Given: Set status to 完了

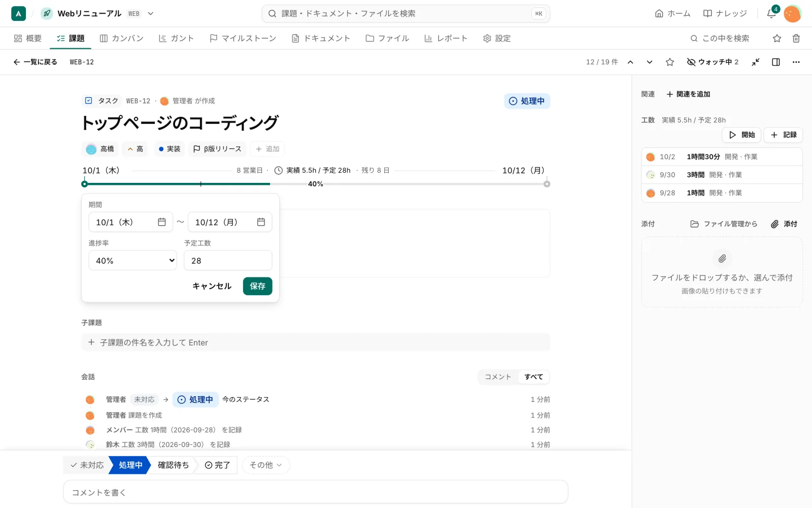Looking at the screenshot, I should 217,465.
